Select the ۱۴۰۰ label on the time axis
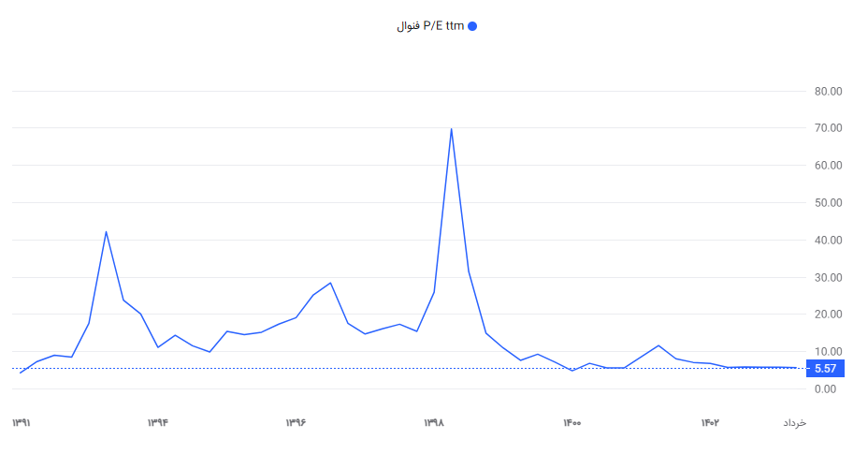Viewport: 868px width, 454px height. coord(572,423)
